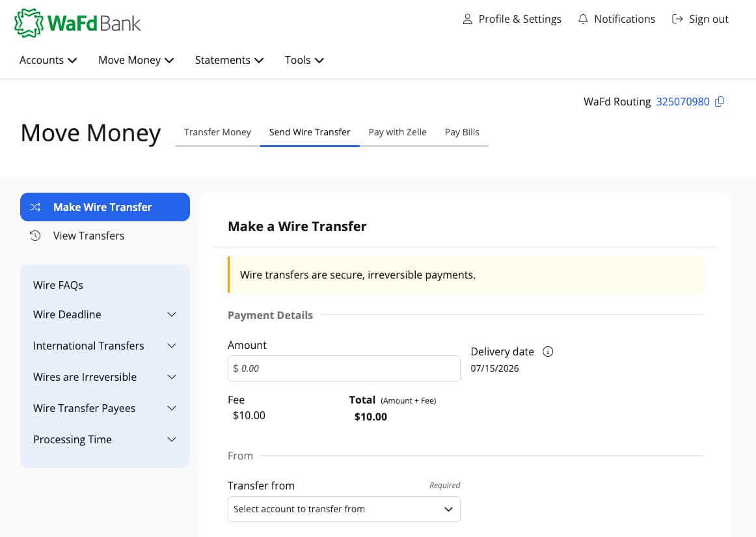756x537 pixels.
Task: Open the Transfer from account dropdown
Action: point(344,509)
